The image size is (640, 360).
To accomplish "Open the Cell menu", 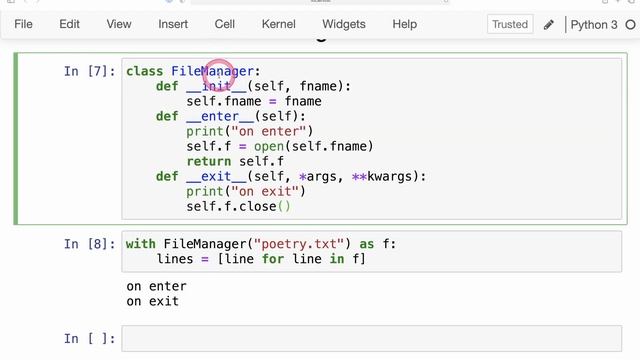I will click(x=224, y=24).
